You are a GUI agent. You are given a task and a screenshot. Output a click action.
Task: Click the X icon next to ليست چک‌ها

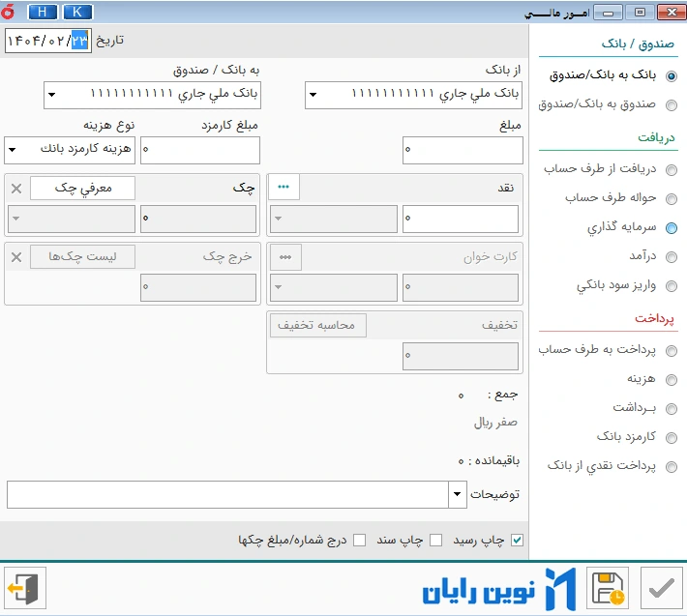click(16, 257)
